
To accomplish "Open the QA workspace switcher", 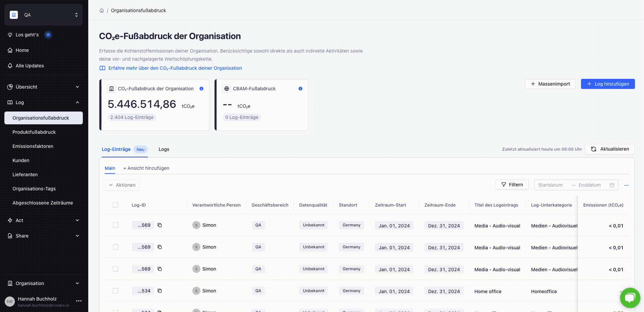I will (x=43, y=15).
